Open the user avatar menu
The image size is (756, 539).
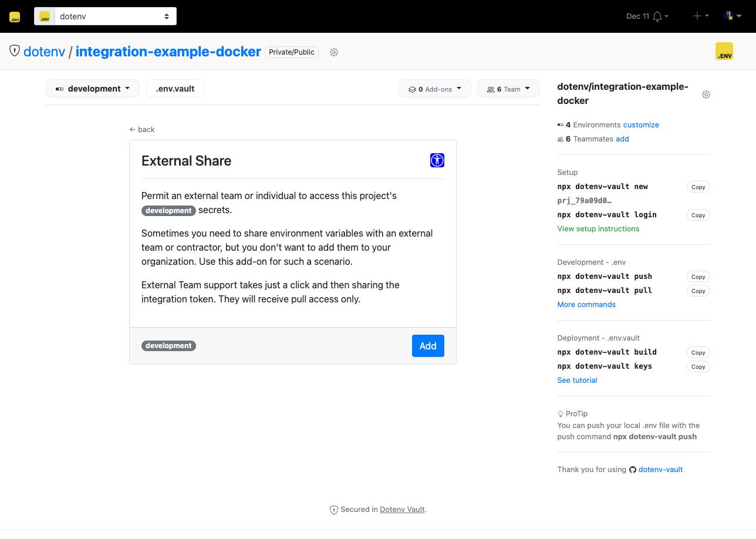pyautogui.click(x=733, y=16)
